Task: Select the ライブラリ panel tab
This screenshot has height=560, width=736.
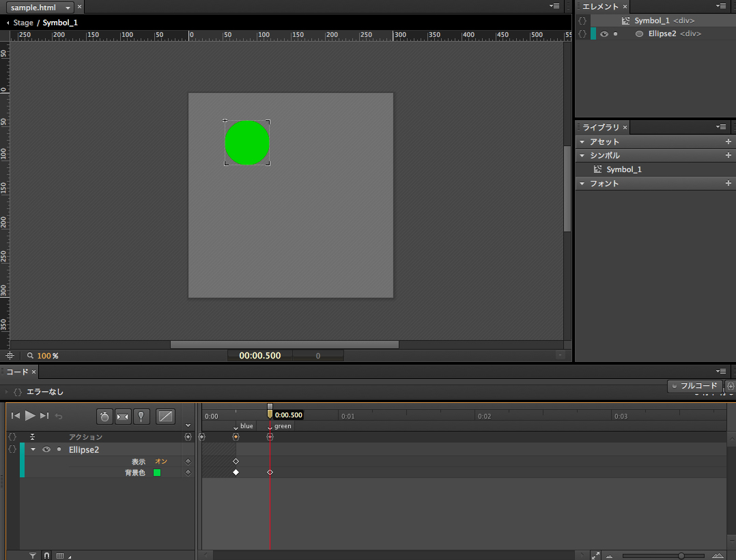Action: pyautogui.click(x=600, y=127)
